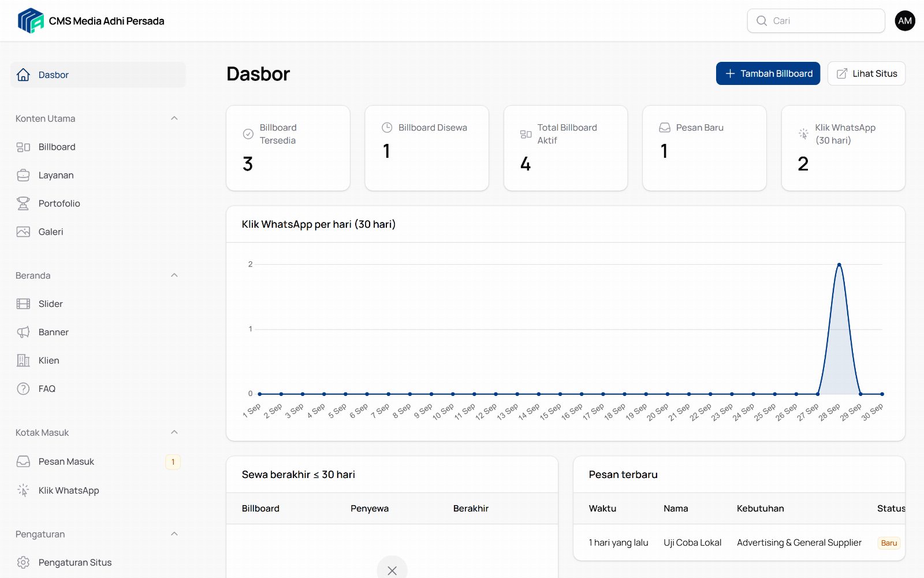Click the Slider film icon

[x=23, y=304]
